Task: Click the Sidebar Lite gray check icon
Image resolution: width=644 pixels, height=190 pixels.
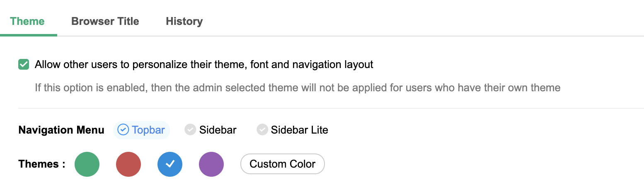Action: [x=262, y=130]
